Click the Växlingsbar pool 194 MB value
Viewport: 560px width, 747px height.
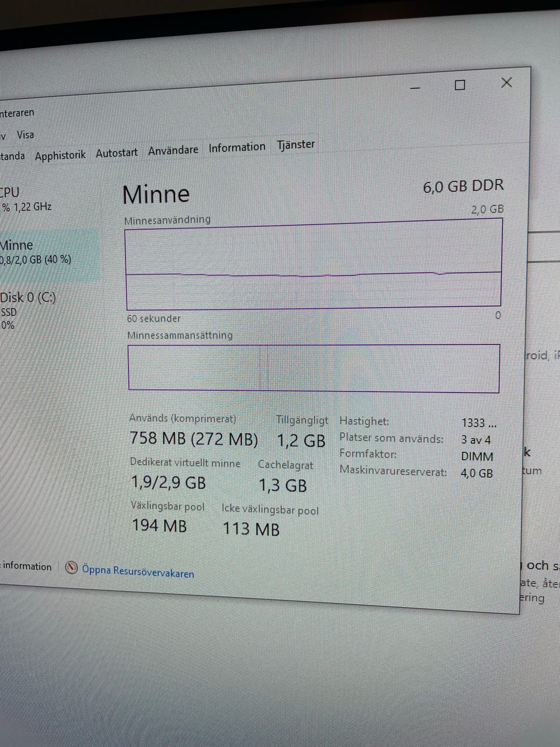[159, 526]
